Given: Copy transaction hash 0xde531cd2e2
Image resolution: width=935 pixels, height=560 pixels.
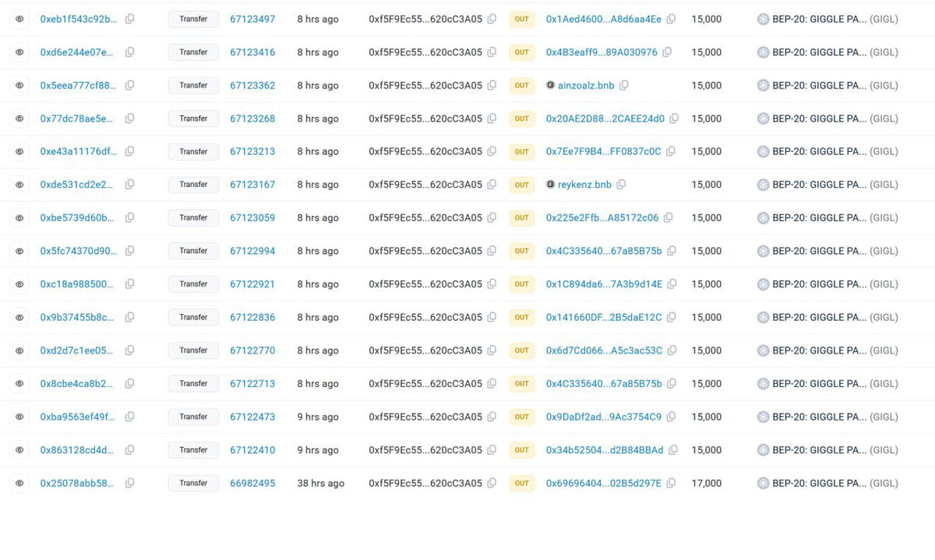Looking at the screenshot, I should (x=129, y=185).
